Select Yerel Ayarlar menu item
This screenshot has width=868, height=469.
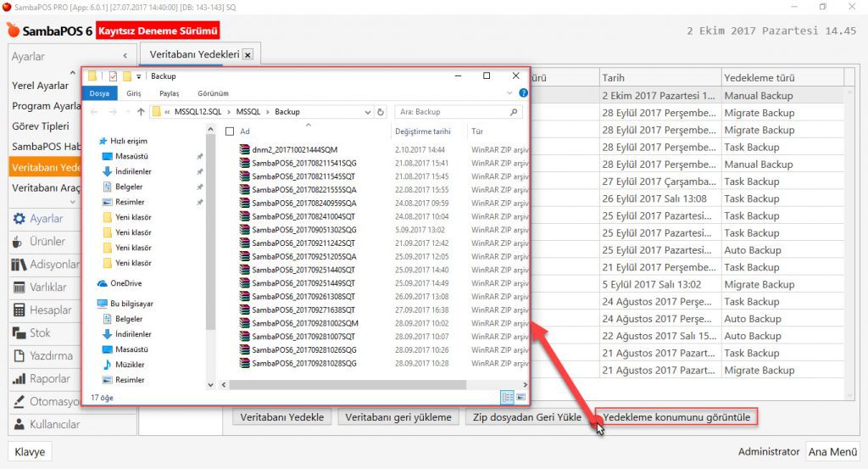tap(41, 86)
